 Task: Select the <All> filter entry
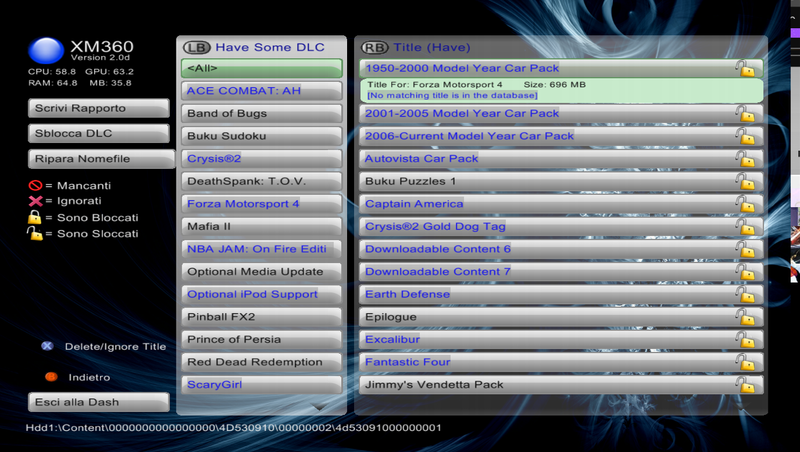(261, 68)
